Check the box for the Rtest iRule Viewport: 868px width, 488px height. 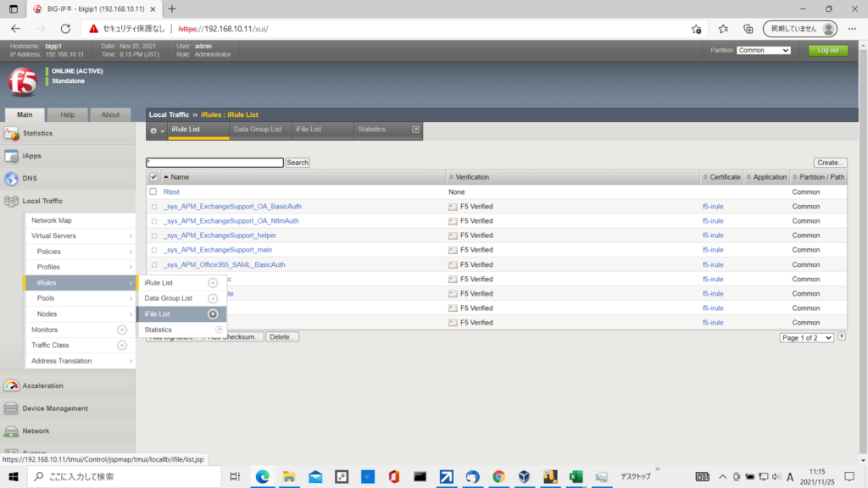click(153, 191)
